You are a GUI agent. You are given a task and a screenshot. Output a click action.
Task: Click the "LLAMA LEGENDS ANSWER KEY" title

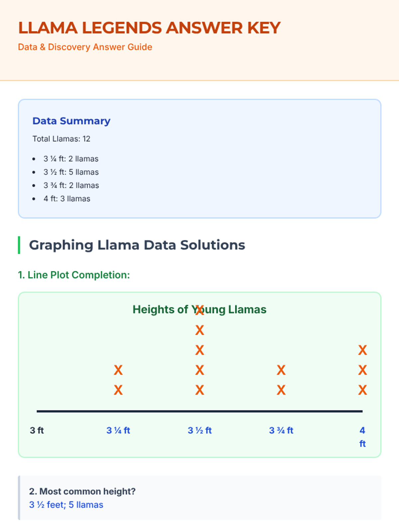click(x=149, y=28)
